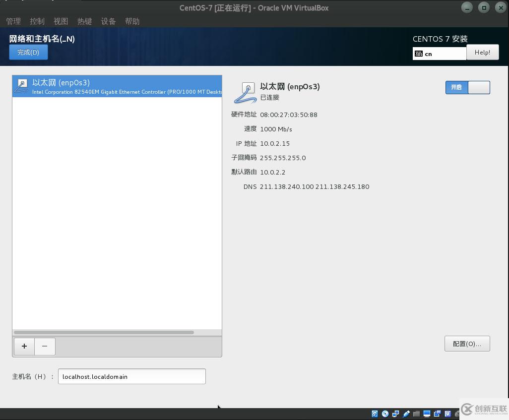Click the 完成(D) done button
The width and height of the screenshot is (509, 420).
tap(28, 52)
